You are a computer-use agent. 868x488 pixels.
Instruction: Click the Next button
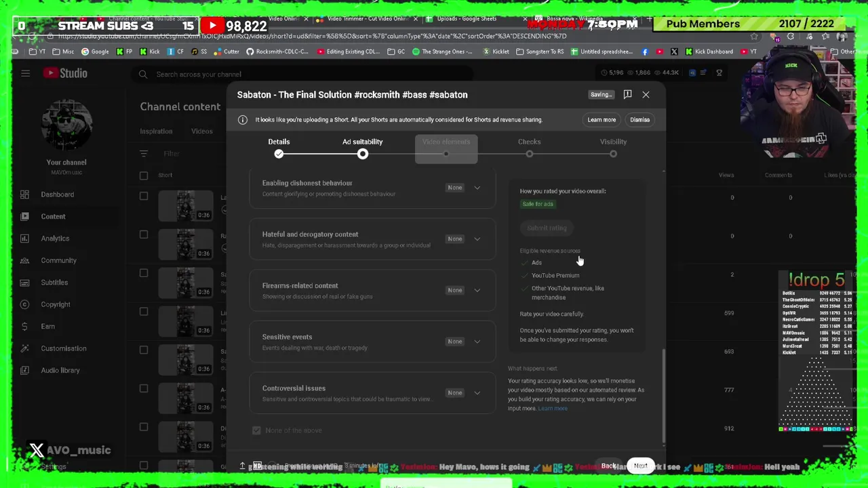pyautogui.click(x=640, y=466)
